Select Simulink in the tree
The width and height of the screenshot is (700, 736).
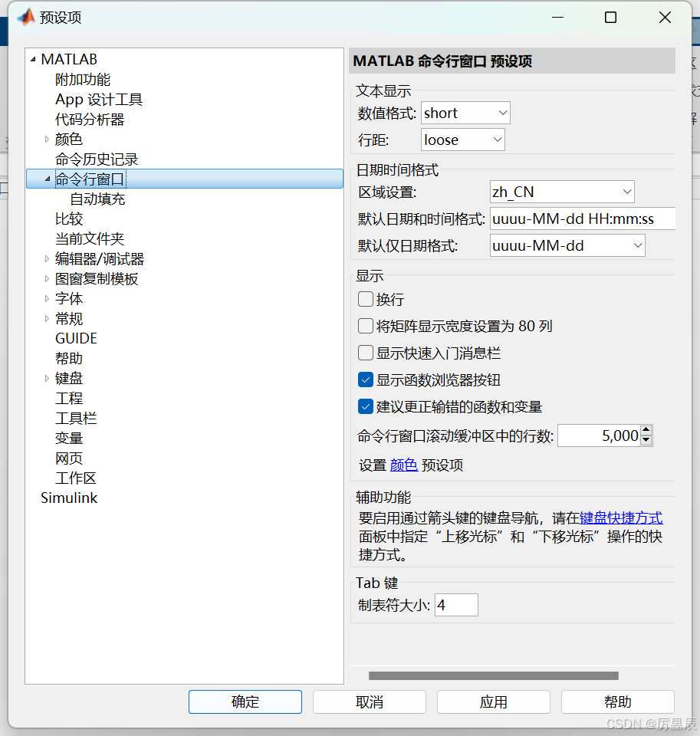click(x=69, y=498)
